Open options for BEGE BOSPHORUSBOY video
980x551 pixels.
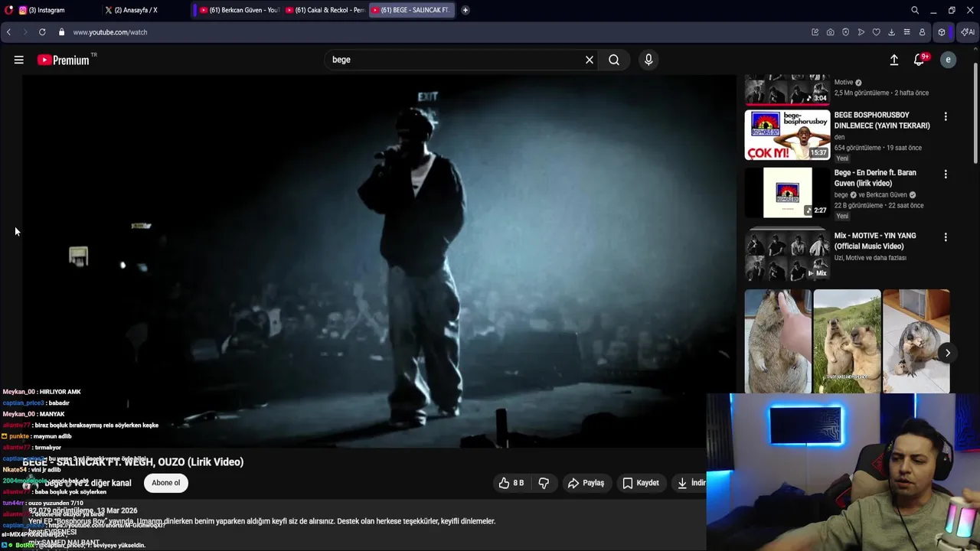[x=946, y=116]
